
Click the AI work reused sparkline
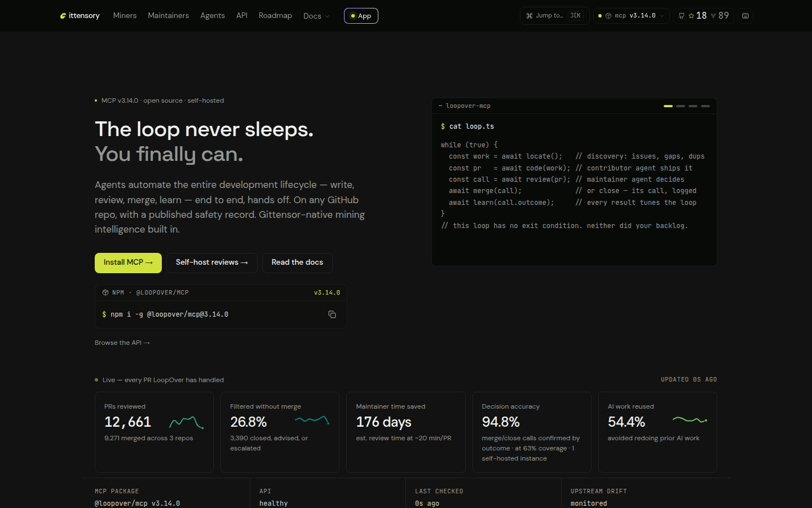690,420
